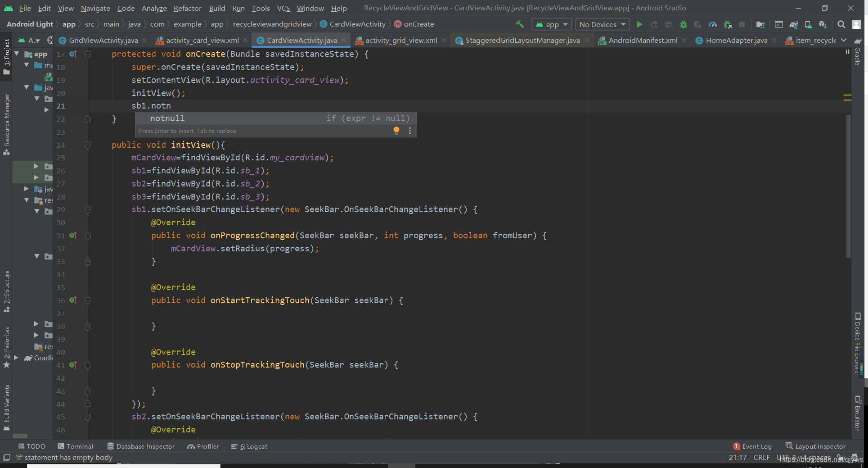Open the TODO tool window
The height and width of the screenshot is (468, 868).
coord(31,446)
